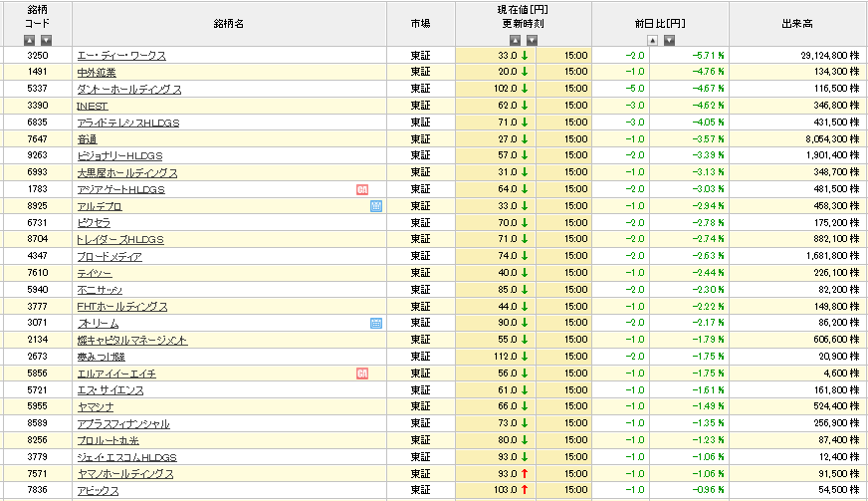
Task: Open ダントーホールディングス stock link
Action: [129, 90]
